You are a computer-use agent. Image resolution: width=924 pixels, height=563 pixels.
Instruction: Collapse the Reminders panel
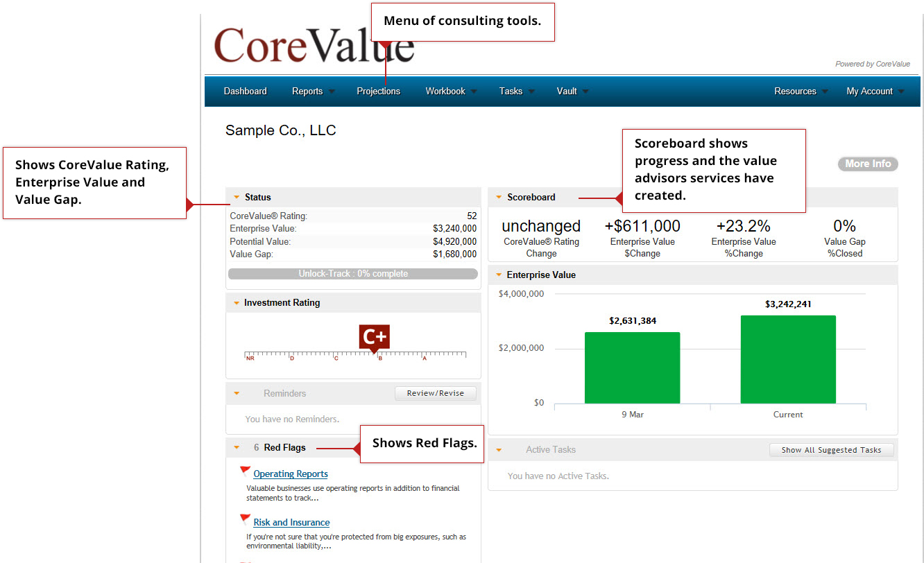click(x=237, y=393)
